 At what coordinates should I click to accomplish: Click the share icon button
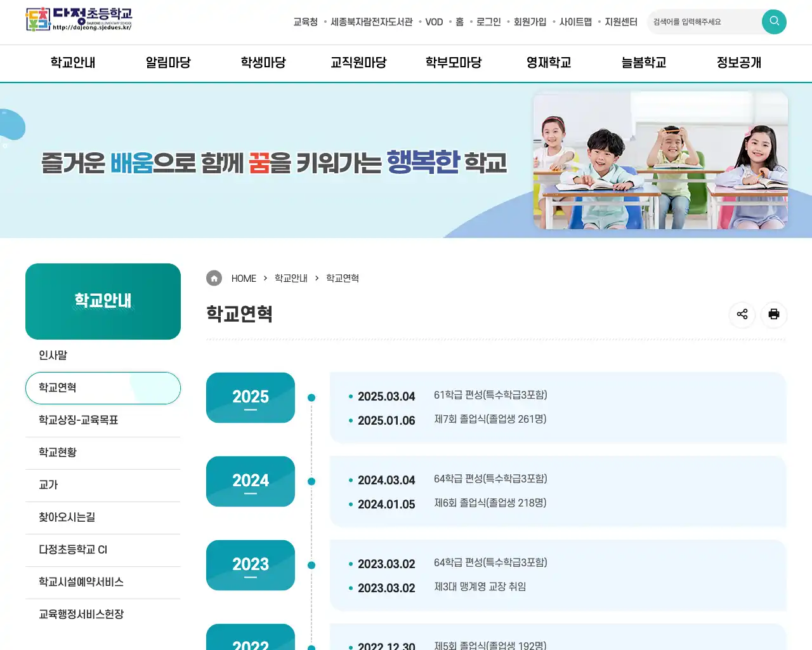click(x=742, y=314)
